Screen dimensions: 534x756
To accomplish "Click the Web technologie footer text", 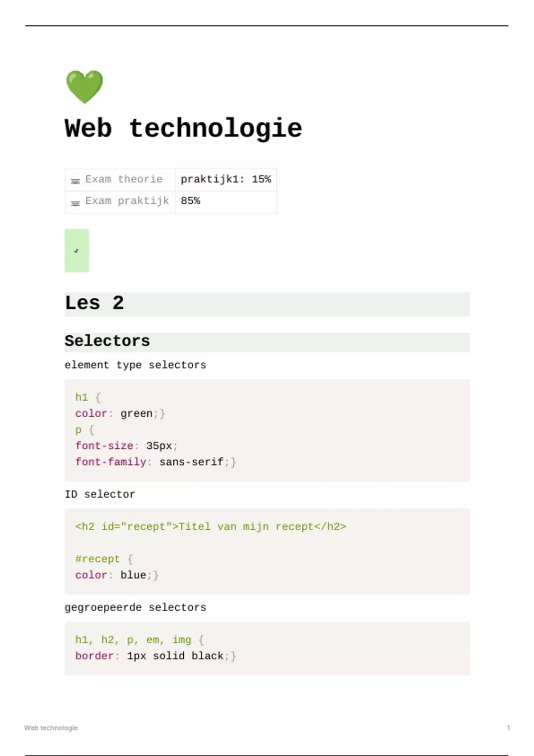I will (51, 728).
